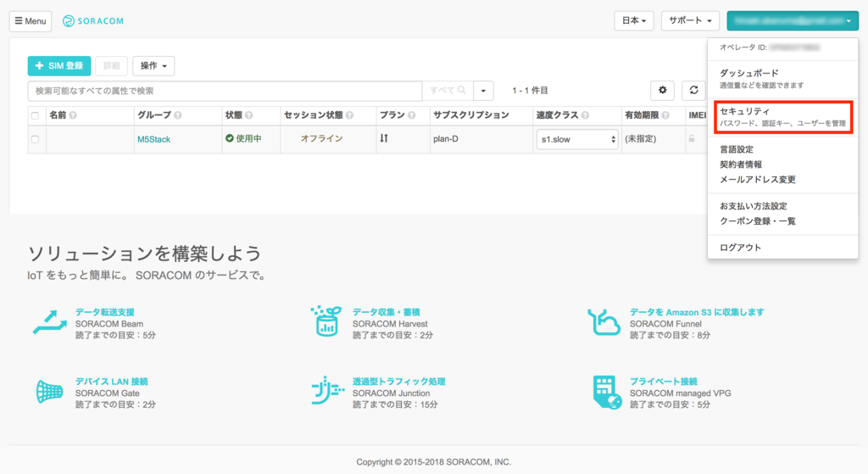The image size is (868, 474).
Task: Click help icon next to 速度クラス
Action: point(585,115)
